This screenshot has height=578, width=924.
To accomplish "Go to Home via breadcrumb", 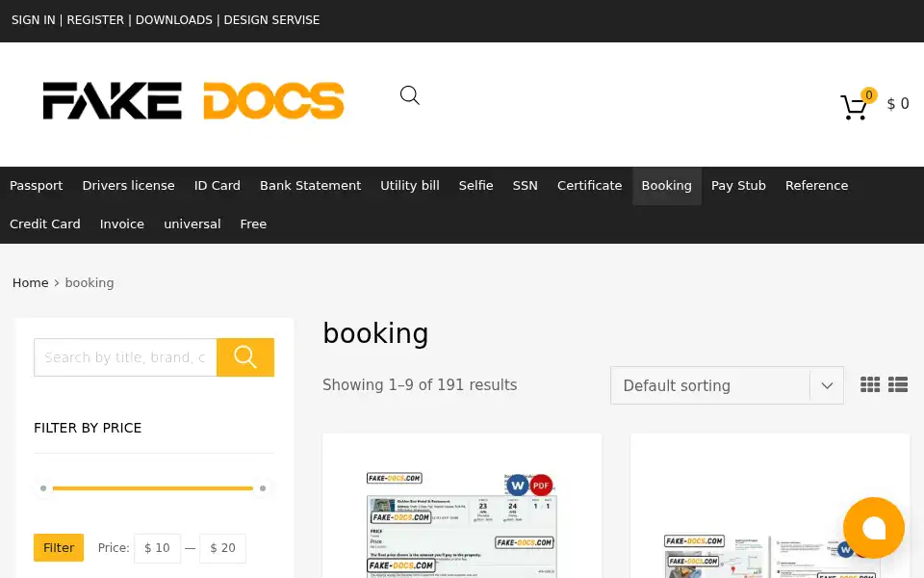I will (x=31, y=282).
